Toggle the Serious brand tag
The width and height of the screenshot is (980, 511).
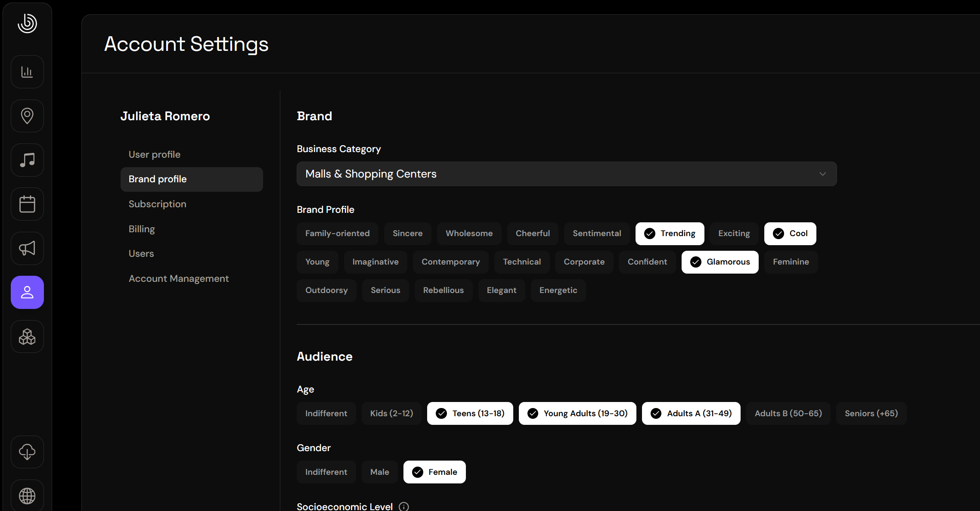(385, 290)
